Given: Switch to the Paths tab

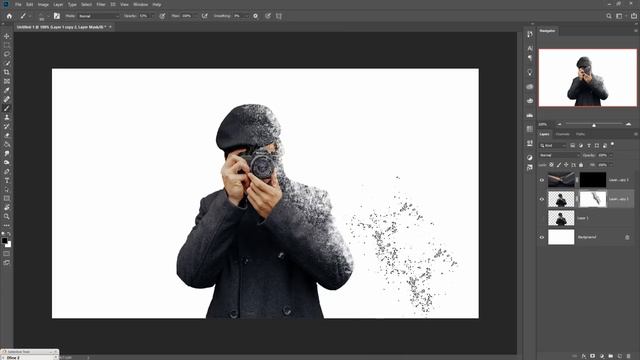Looking at the screenshot, I should click(x=580, y=134).
